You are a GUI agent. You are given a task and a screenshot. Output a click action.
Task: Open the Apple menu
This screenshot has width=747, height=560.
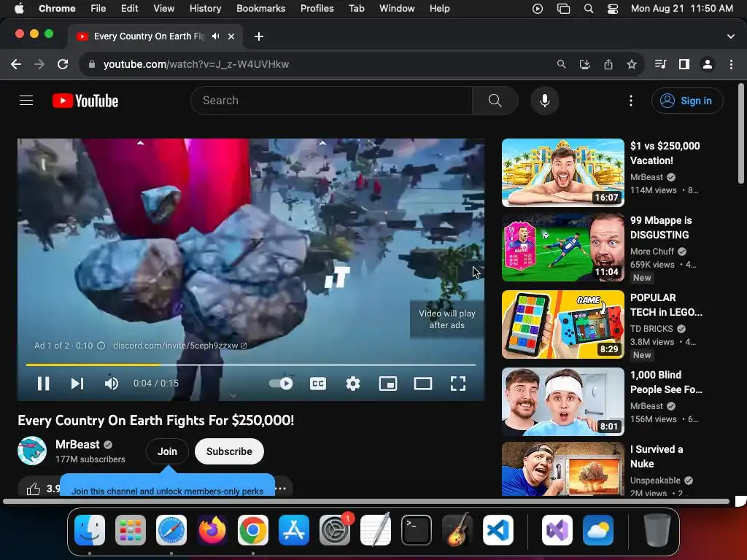click(19, 8)
